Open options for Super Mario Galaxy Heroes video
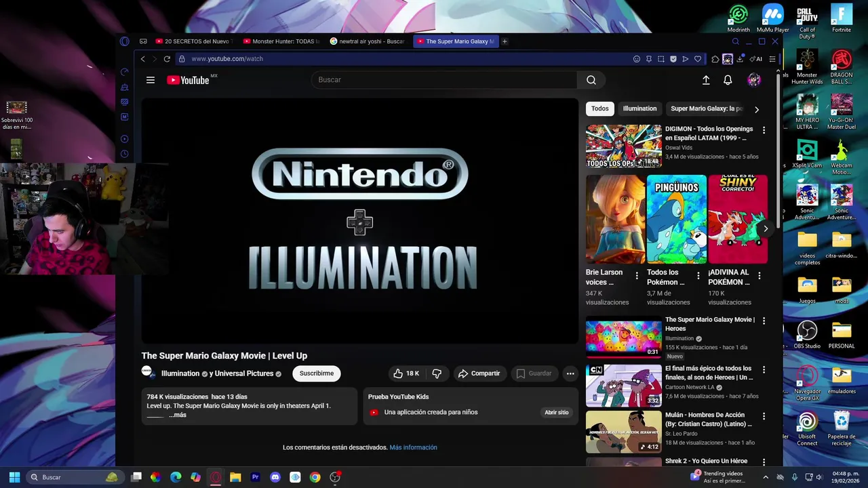Screen dimensions: 868x488 point(764,321)
